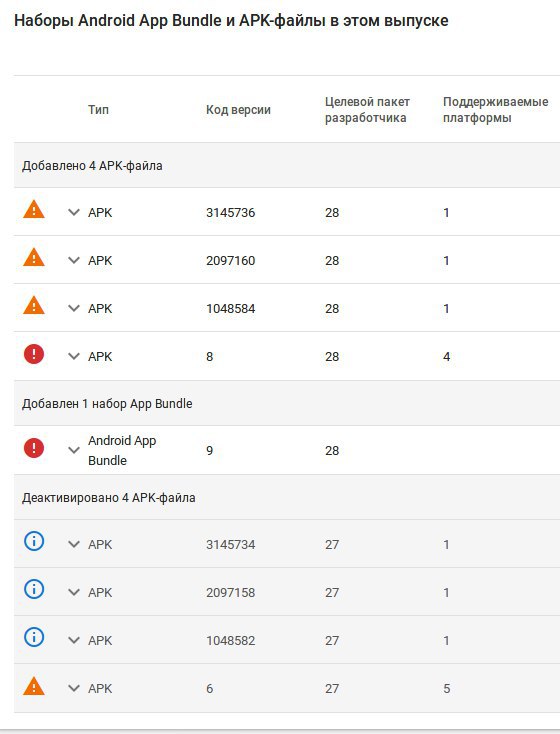Expand deactivated APK 3145734 row
Screen dimensions: 560x734
(x=74, y=544)
